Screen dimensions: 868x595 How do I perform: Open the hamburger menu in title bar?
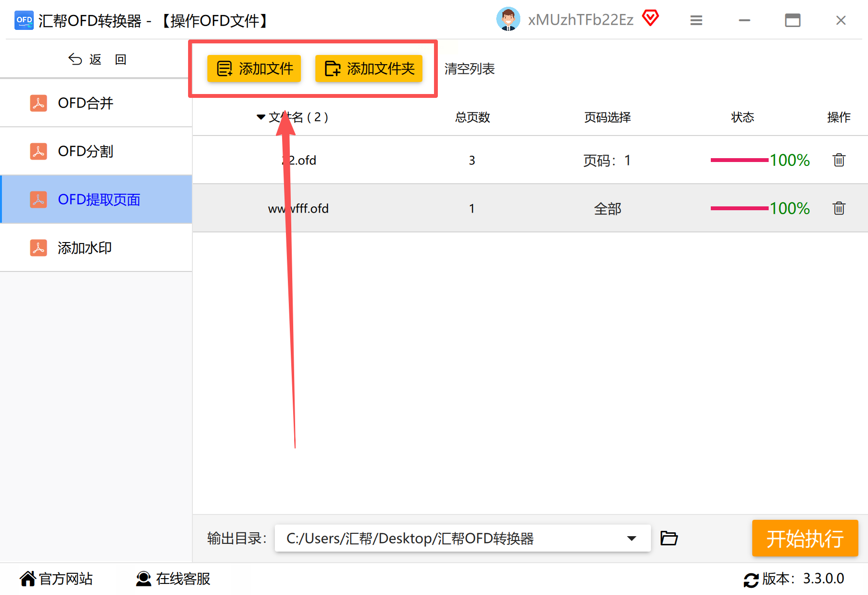696,20
